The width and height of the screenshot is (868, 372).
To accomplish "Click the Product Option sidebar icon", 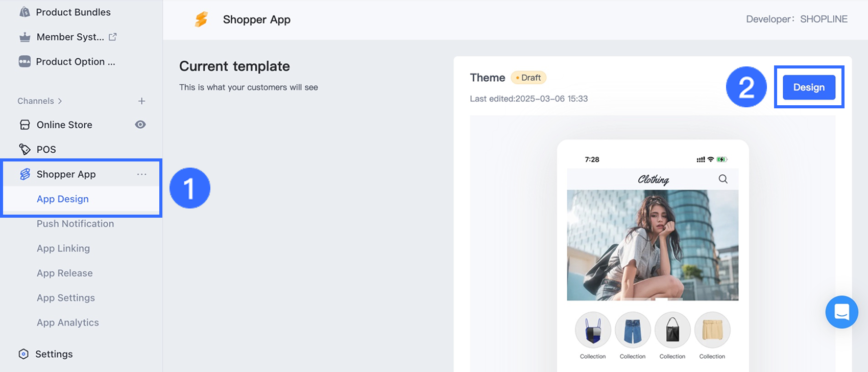I will coord(25,61).
